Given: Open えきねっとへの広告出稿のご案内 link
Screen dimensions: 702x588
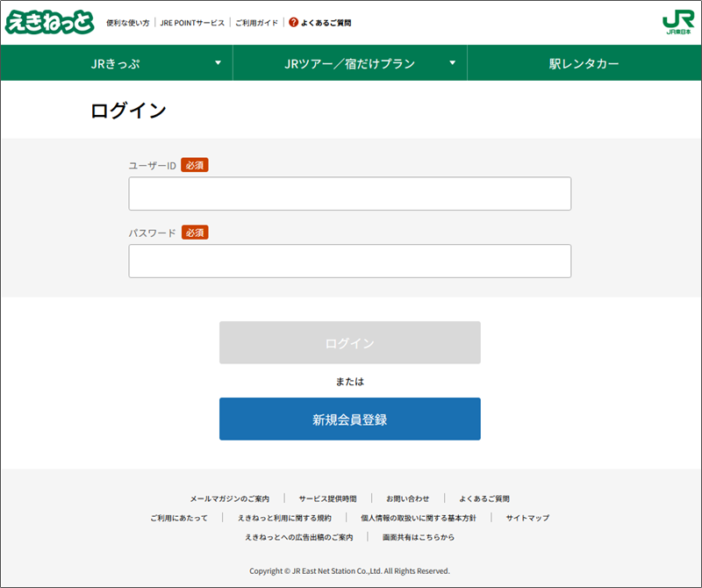Looking at the screenshot, I should pyautogui.click(x=298, y=537).
